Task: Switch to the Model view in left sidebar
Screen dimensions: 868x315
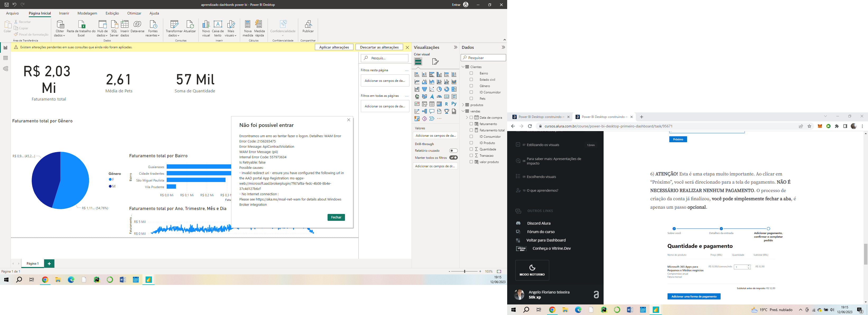Action: point(5,69)
